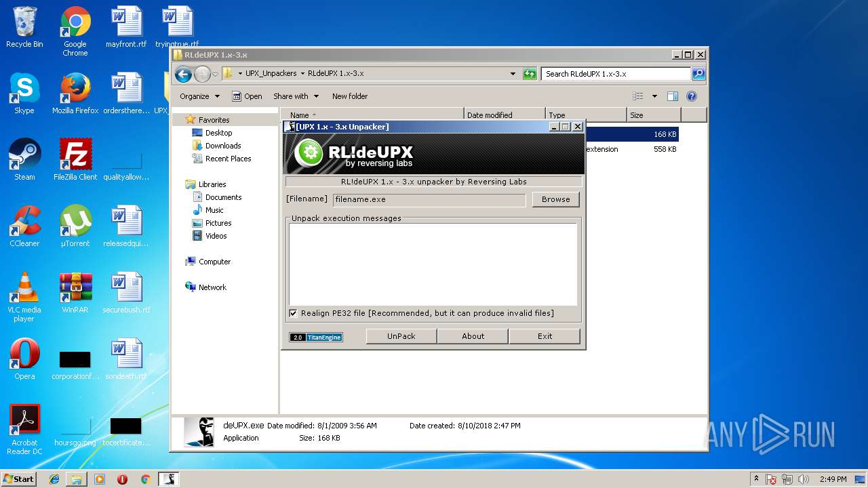Click Explorer Back navigation arrow
Image resolution: width=868 pixels, height=488 pixels.
click(x=183, y=74)
